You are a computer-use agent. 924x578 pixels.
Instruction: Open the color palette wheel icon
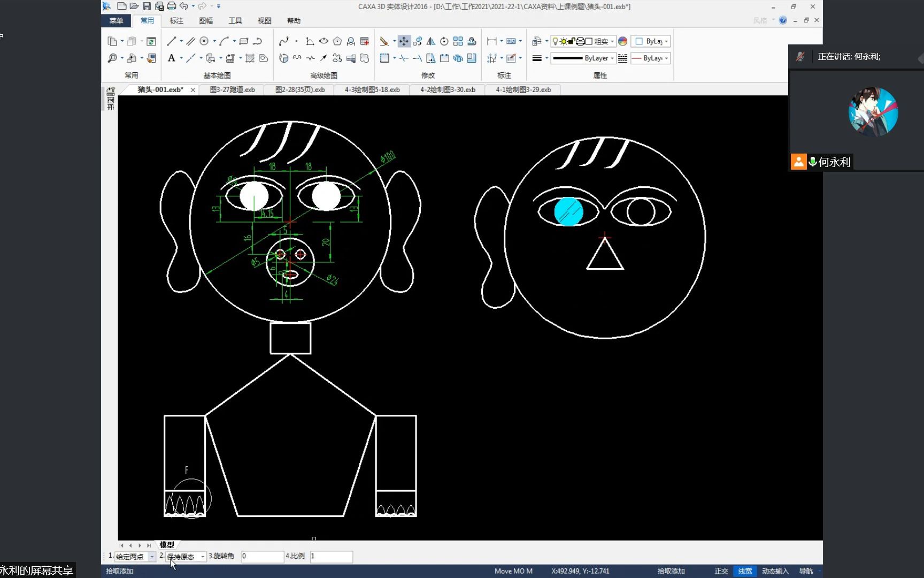pyautogui.click(x=623, y=41)
